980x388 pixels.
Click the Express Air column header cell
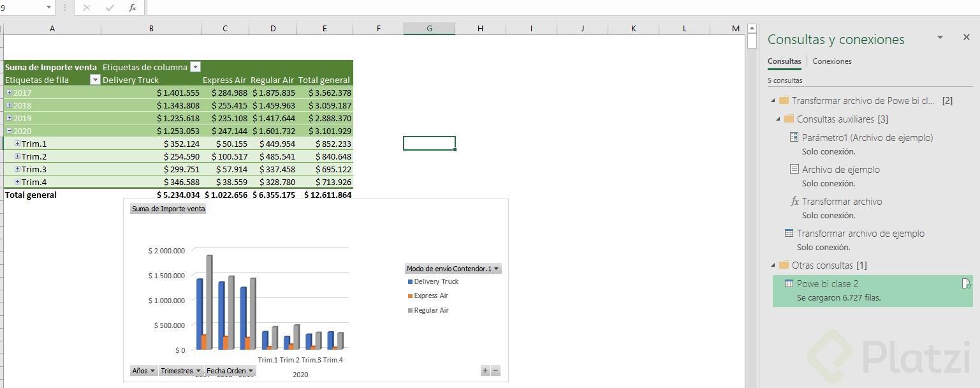pyautogui.click(x=225, y=80)
